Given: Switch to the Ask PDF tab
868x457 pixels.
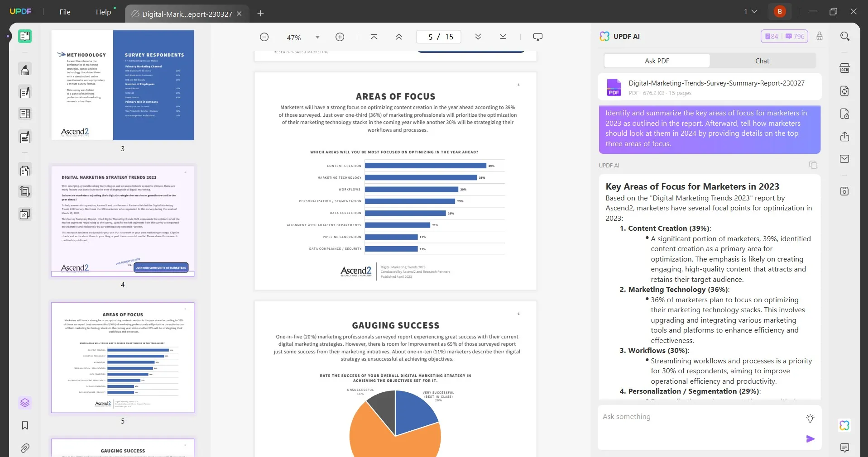Looking at the screenshot, I should [x=657, y=61].
